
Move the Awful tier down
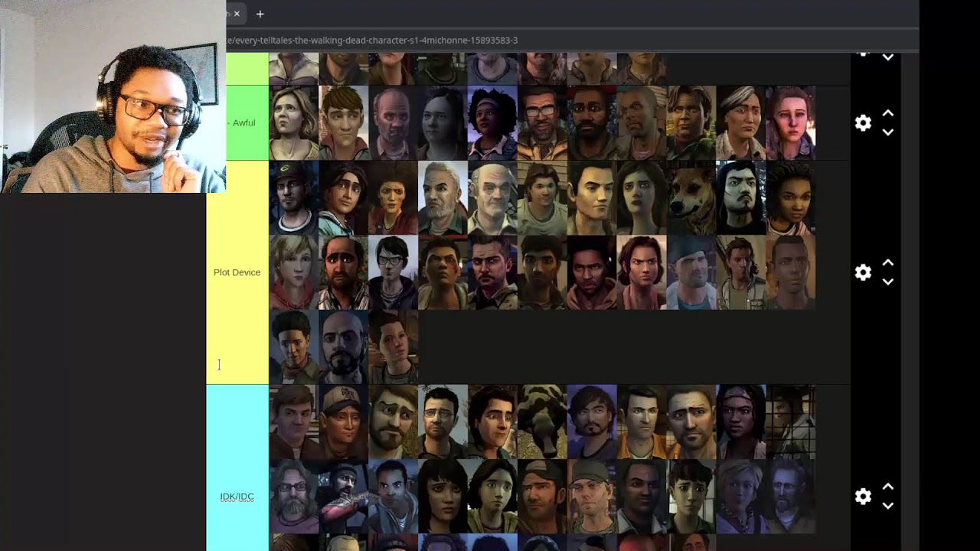tap(888, 132)
